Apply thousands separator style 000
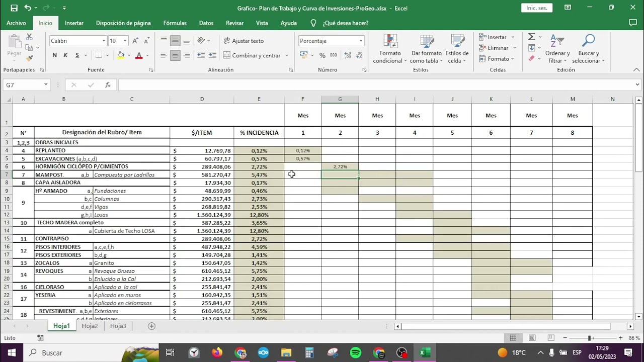644x362 pixels. coord(333,55)
